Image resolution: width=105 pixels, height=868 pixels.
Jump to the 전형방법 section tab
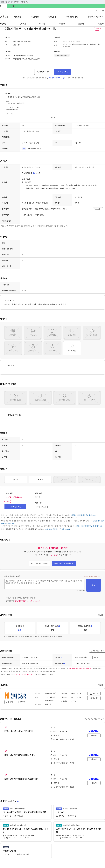click(x=81, y=24)
